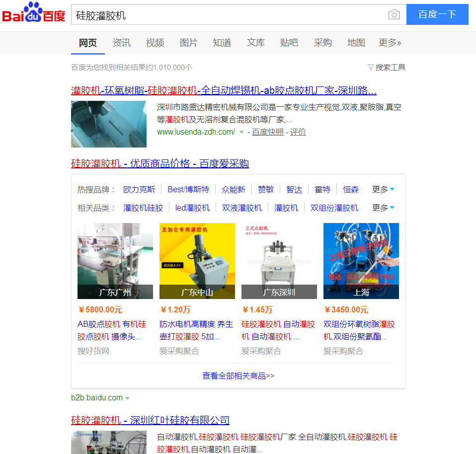Viewport: 476px width, 454px height.
Task: Open 广东中山 product image
Action: tap(197, 261)
